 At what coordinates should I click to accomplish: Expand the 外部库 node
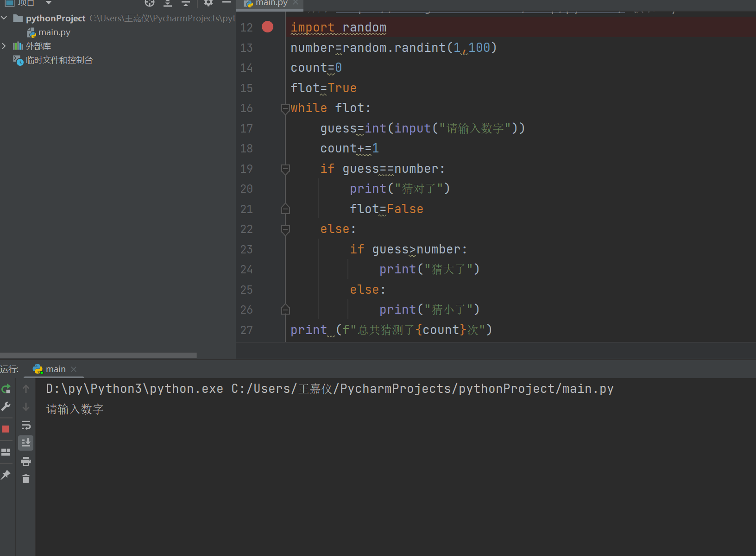coord(4,46)
